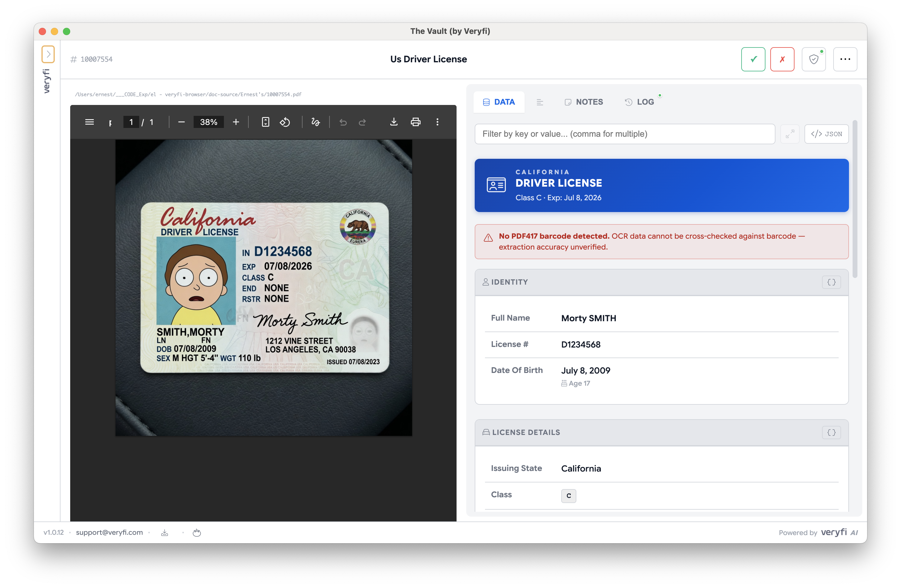Screen dimensions: 901x588
Task: Click the PDF file path text
Action: (x=188, y=94)
